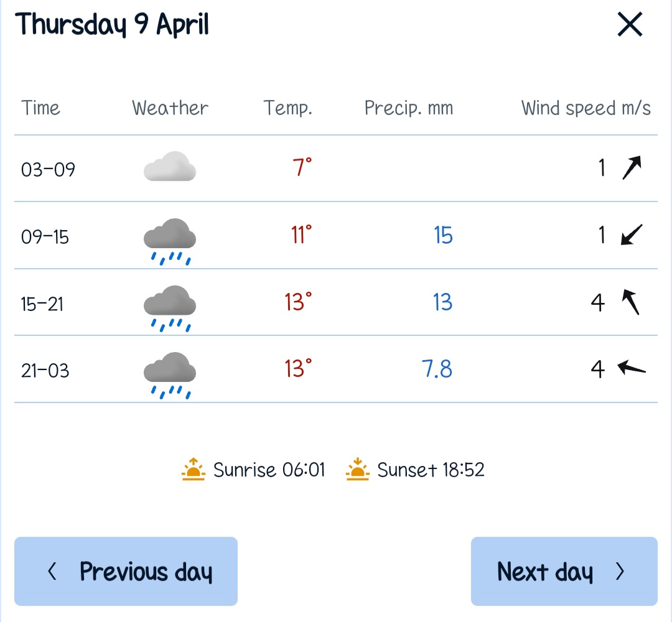Click the Weather column header
This screenshot has height=622, width=672.
[170, 108]
